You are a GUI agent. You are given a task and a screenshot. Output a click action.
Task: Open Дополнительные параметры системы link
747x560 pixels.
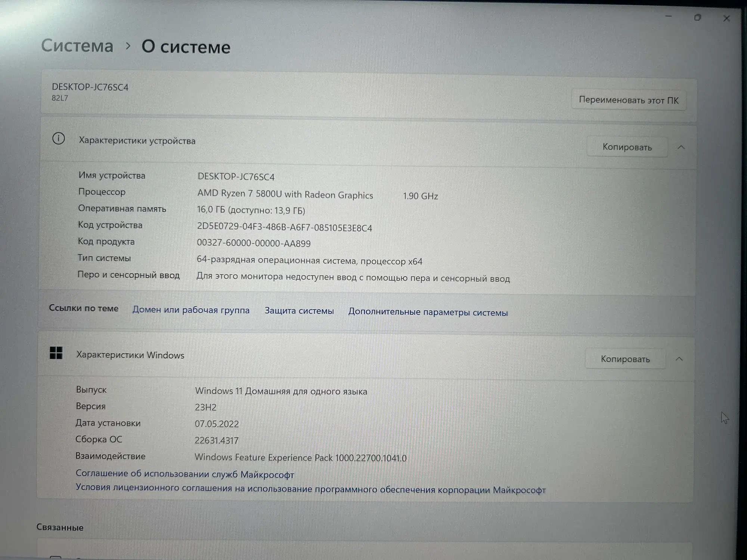tap(428, 312)
